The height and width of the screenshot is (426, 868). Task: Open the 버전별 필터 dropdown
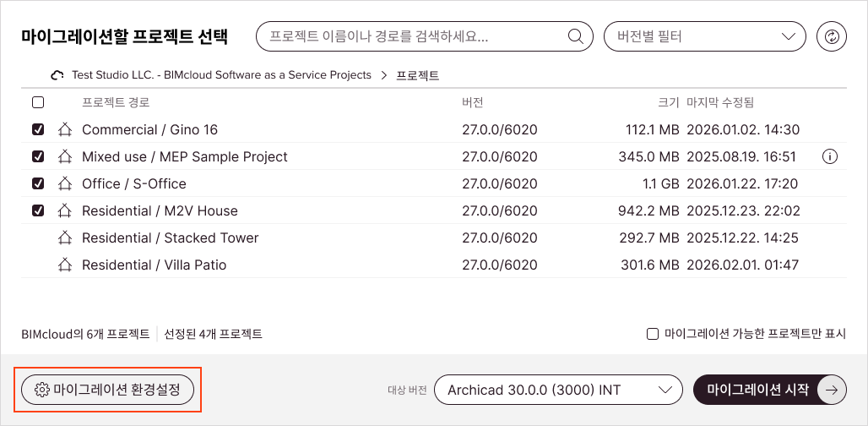coord(704,36)
